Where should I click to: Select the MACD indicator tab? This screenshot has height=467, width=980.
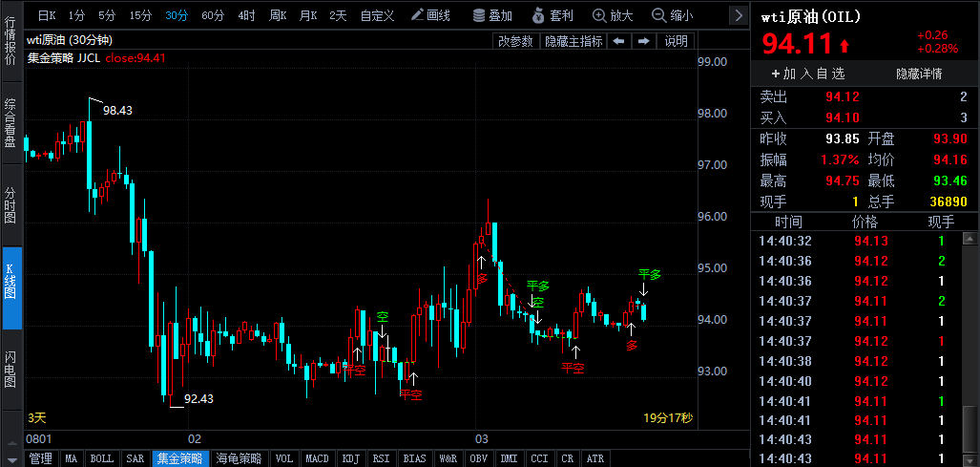[x=318, y=458]
